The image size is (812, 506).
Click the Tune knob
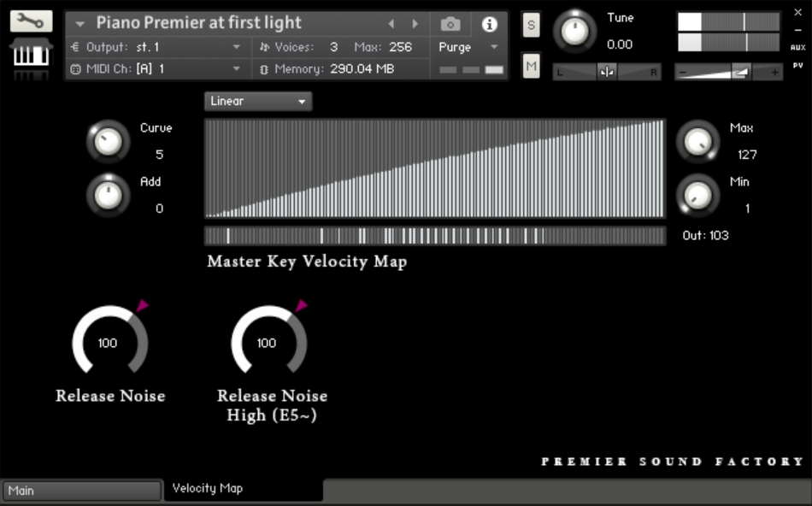575,32
